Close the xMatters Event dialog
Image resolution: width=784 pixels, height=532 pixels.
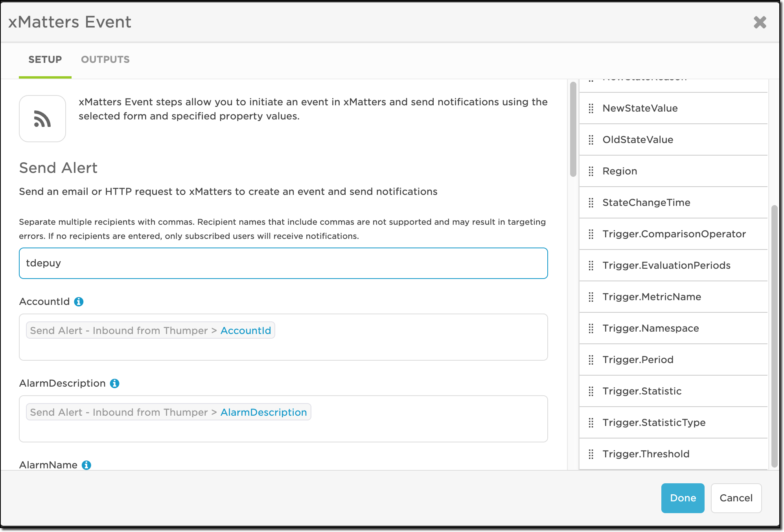coord(760,22)
